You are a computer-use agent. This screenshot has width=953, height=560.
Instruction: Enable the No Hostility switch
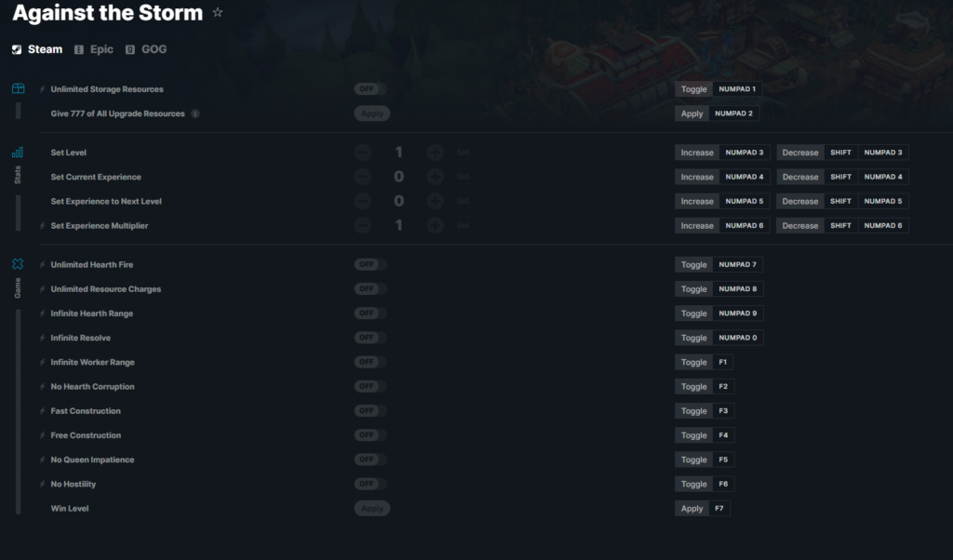point(370,484)
